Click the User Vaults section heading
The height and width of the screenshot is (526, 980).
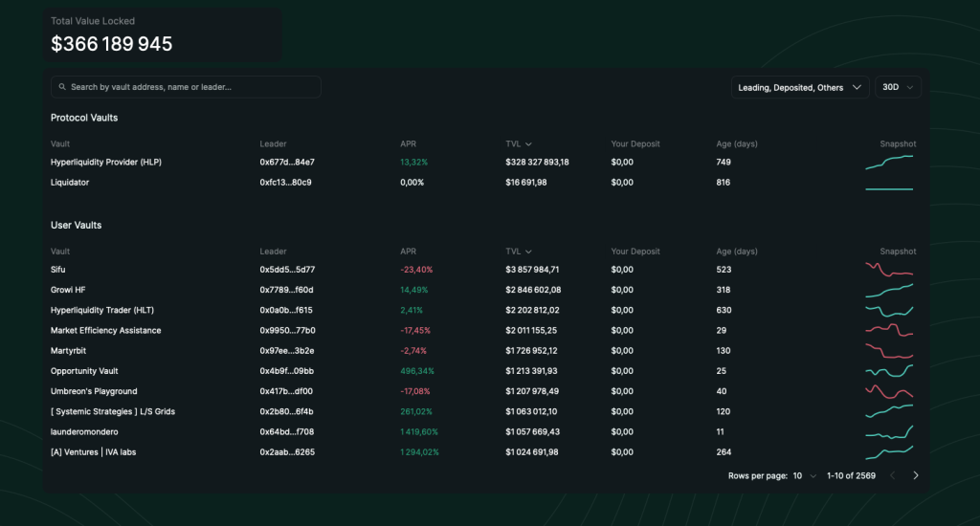[x=76, y=225]
